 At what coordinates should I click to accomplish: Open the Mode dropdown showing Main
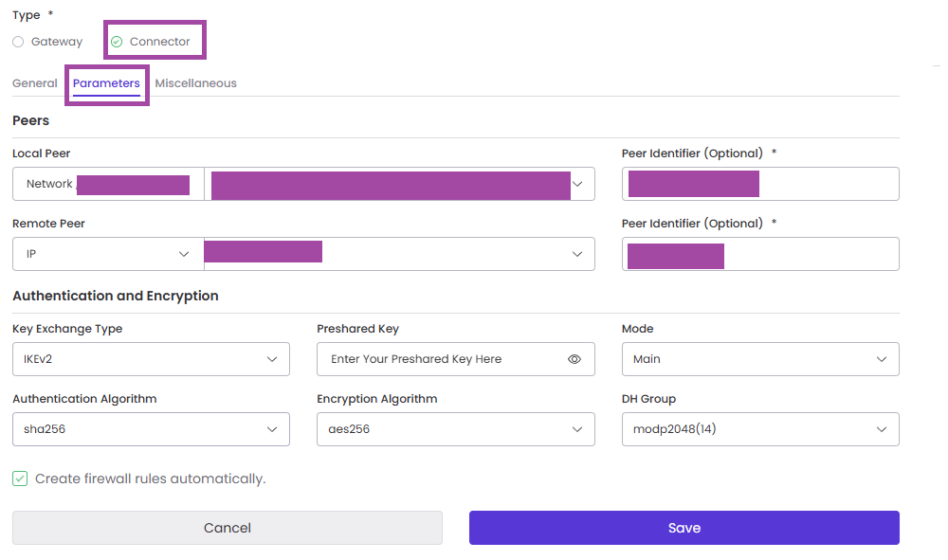click(x=759, y=359)
